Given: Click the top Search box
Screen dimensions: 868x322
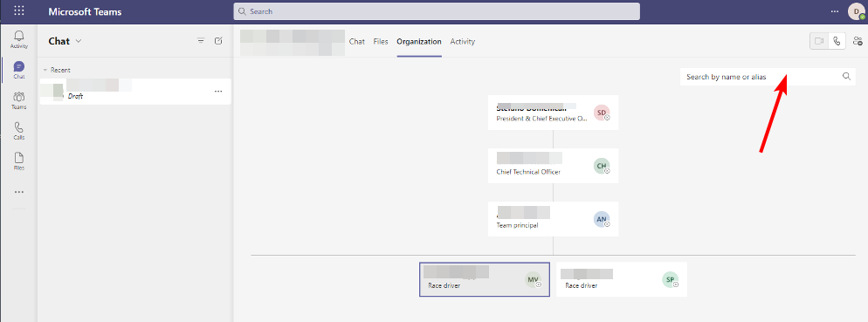Looking at the screenshot, I should pyautogui.click(x=437, y=11).
